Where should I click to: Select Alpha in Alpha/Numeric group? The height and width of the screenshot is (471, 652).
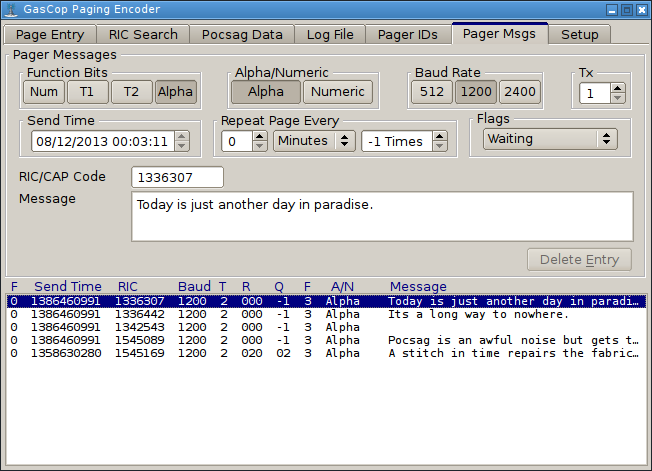point(266,92)
